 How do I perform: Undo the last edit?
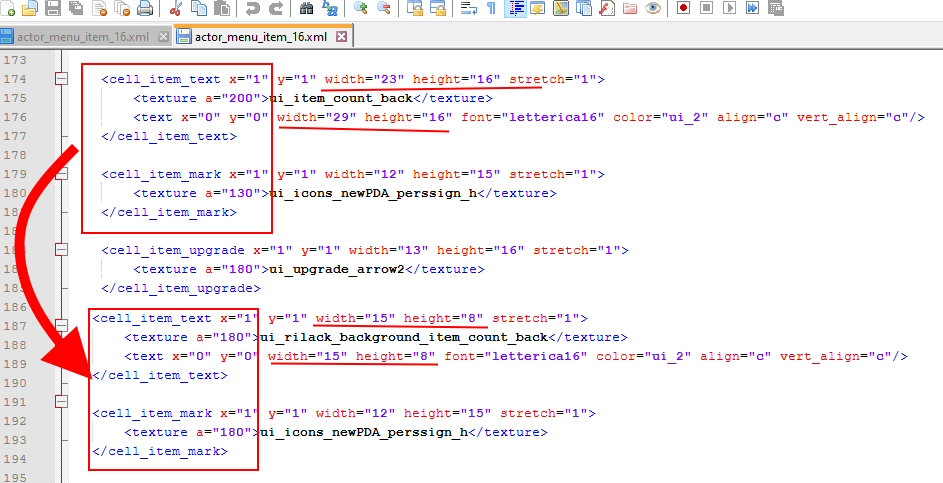[253, 8]
